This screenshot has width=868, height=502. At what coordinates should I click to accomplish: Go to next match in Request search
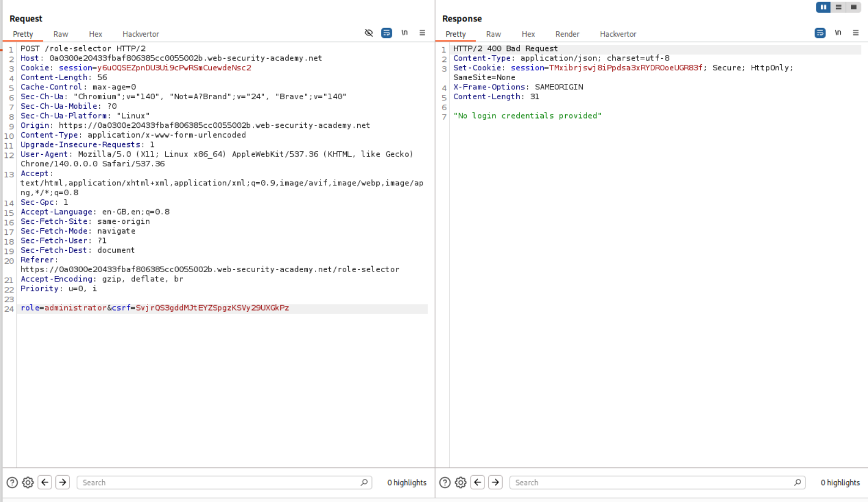click(x=63, y=482)
